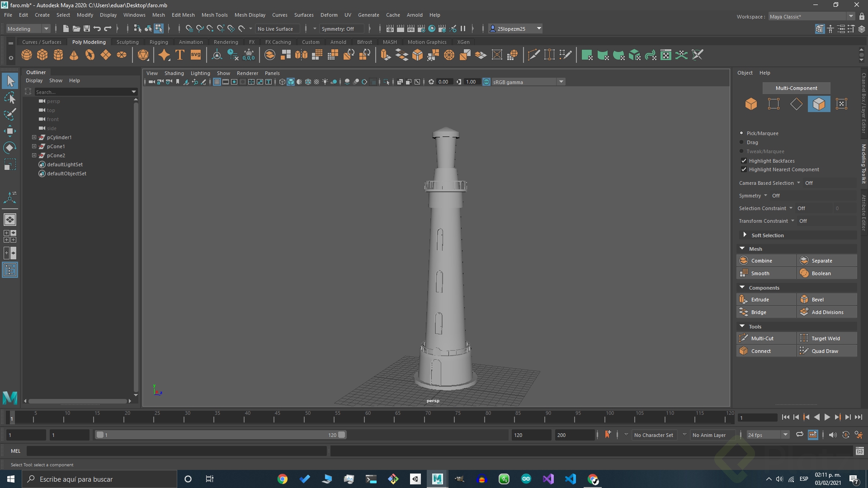The width and height of the screenshot is (868, 488).
Task: Click the SVG import shelf icon
Action: [196, 55]
